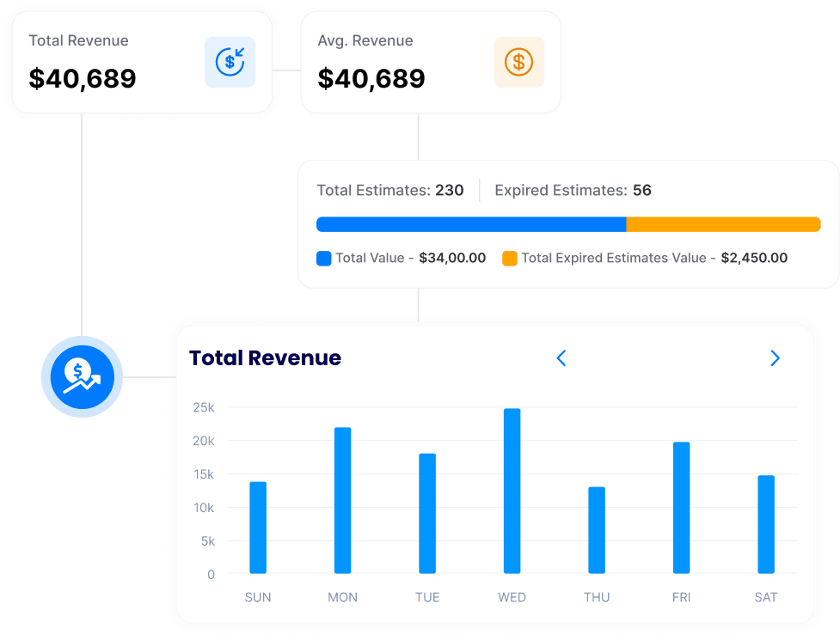Image resolution: width=840 pixels, height=641 pixels.
Task: Click the blue Total Value legend swatch
Action: click(323, 259)
